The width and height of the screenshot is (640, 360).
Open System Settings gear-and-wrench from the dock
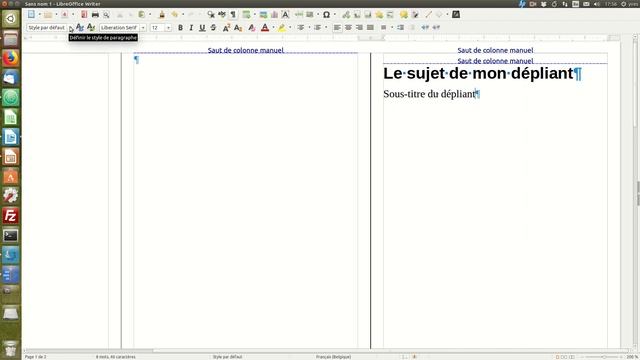tap(11, 196)
